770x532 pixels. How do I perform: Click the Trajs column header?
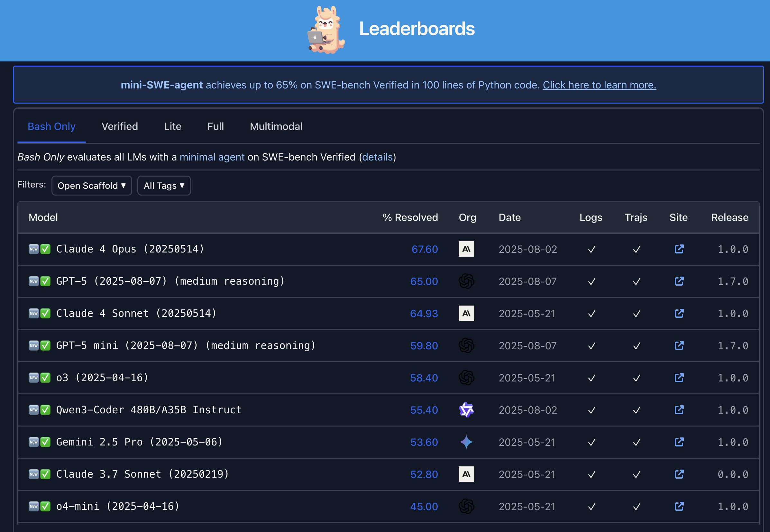(x=636, y=218)
